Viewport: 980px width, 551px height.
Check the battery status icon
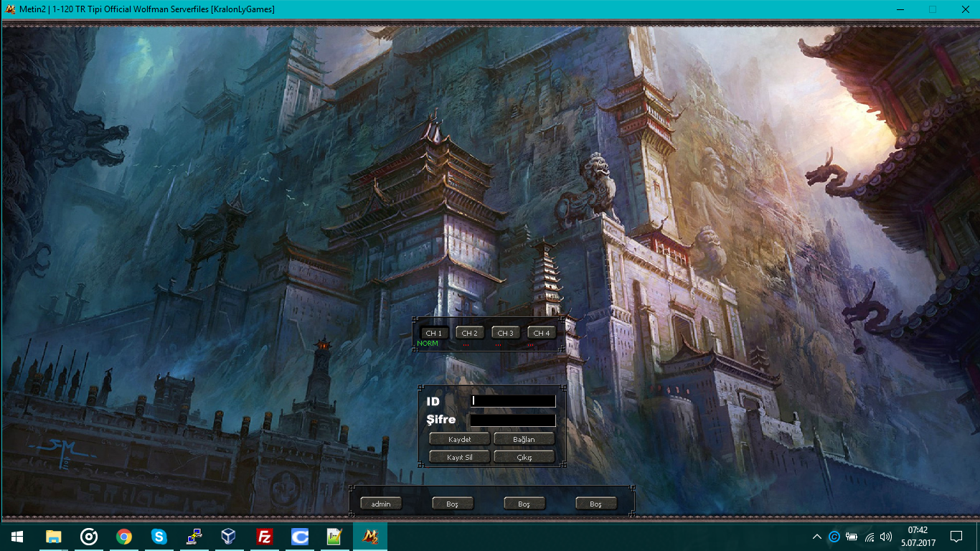click(x=852, y=537)
